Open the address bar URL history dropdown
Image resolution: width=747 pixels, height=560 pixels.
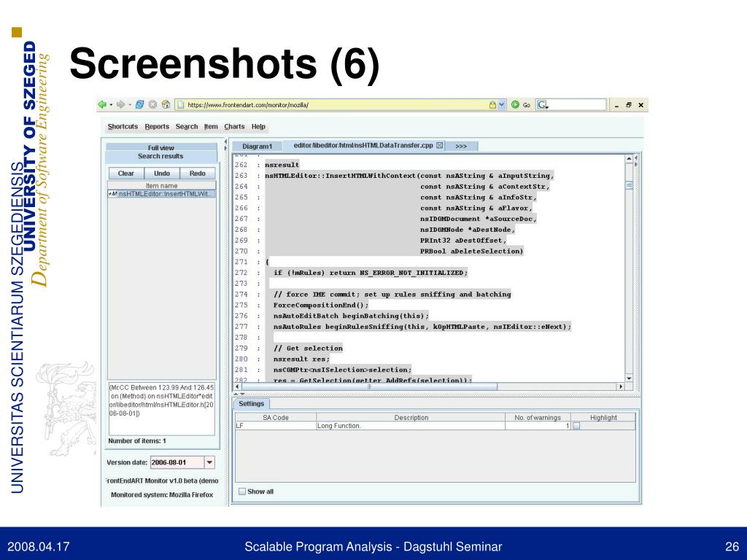click(502, 105)
